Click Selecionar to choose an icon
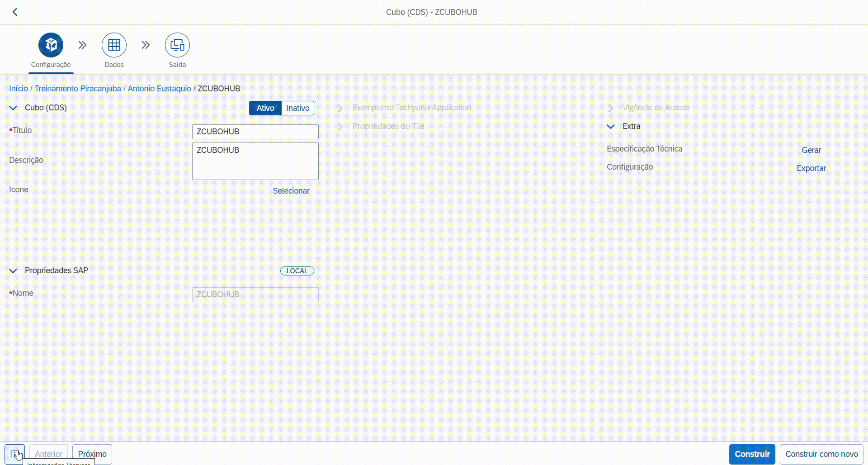 (x=291, y=191)
